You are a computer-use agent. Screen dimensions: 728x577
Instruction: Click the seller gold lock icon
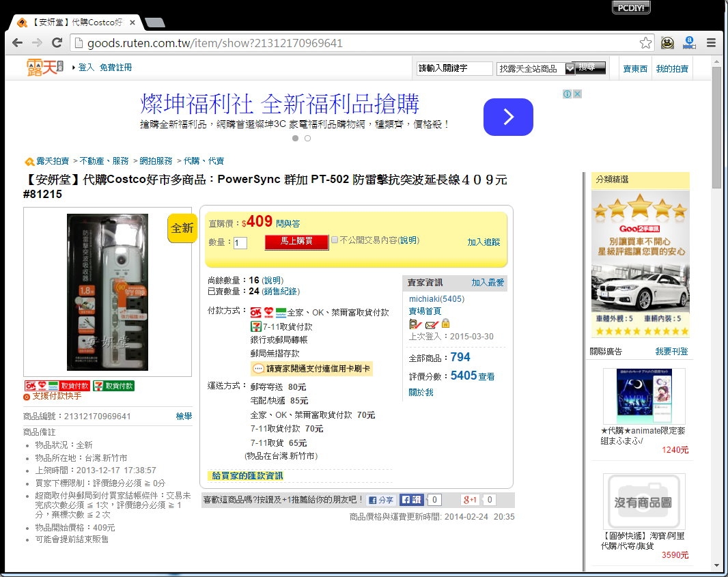tap(446, 323)
